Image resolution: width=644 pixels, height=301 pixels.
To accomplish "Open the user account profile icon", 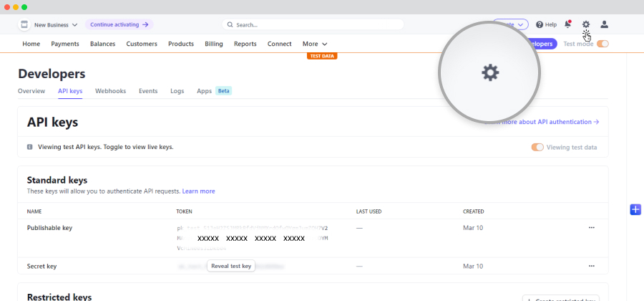I will (604, 24).
